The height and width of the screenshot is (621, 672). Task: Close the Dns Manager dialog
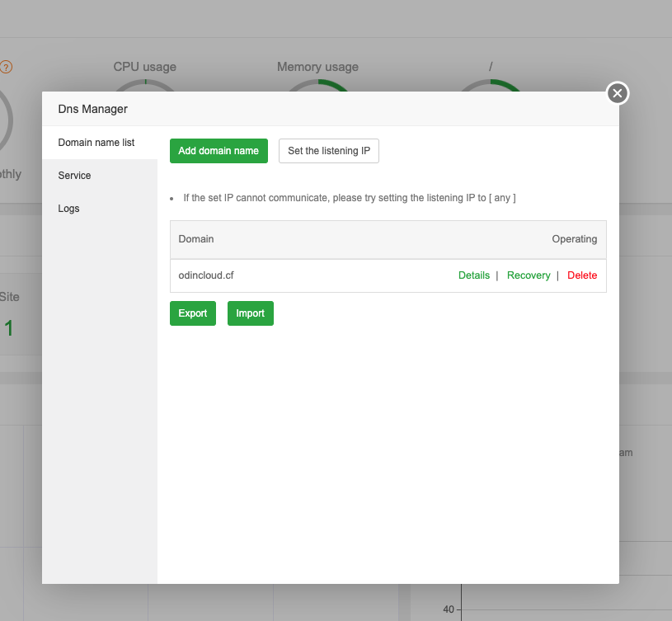617,93
